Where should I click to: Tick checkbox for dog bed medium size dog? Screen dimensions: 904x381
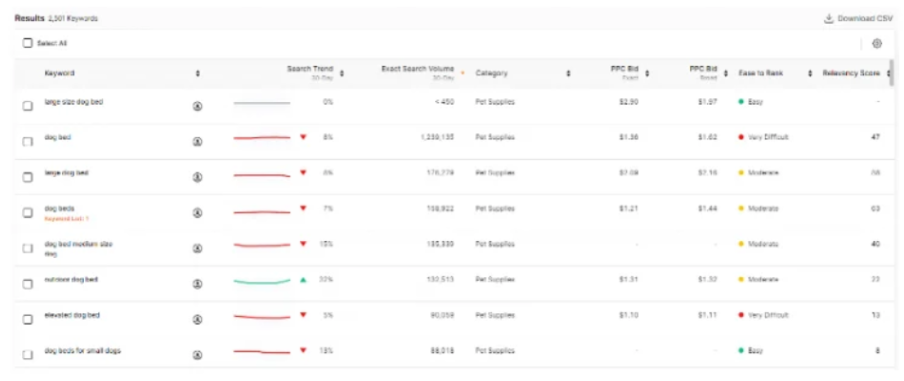27,248
